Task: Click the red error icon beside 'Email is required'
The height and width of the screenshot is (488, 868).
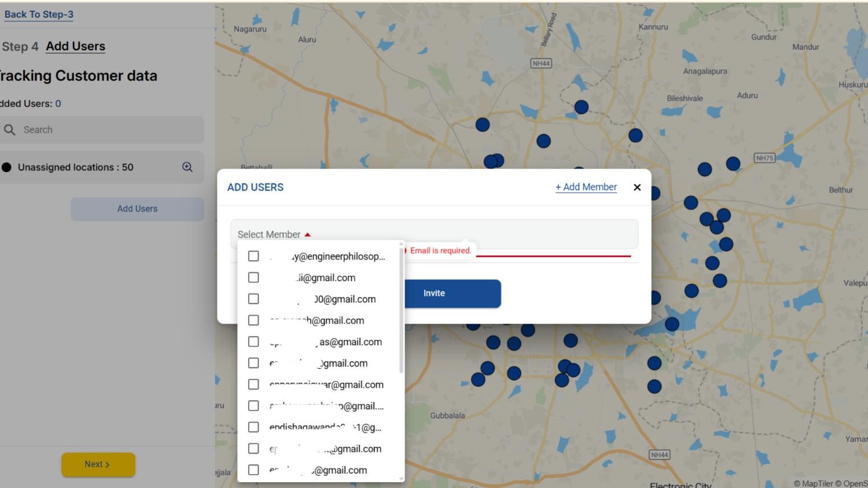Action: pos(406,250)
